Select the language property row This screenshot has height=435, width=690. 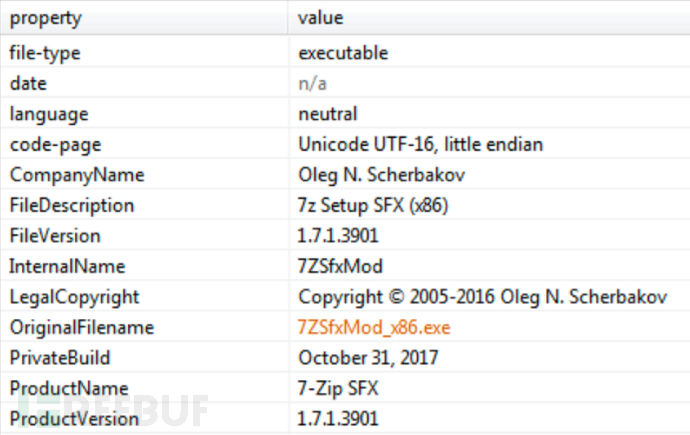tap(49, 114)
